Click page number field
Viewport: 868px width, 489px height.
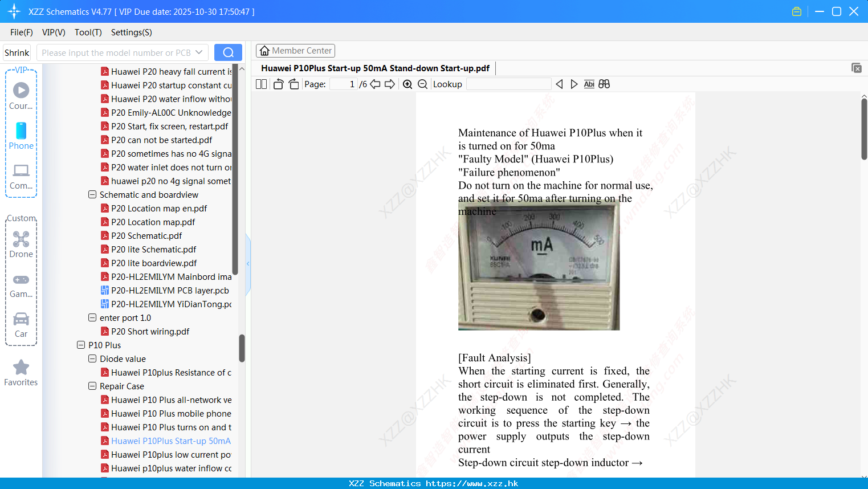click(x=344, y=84)
